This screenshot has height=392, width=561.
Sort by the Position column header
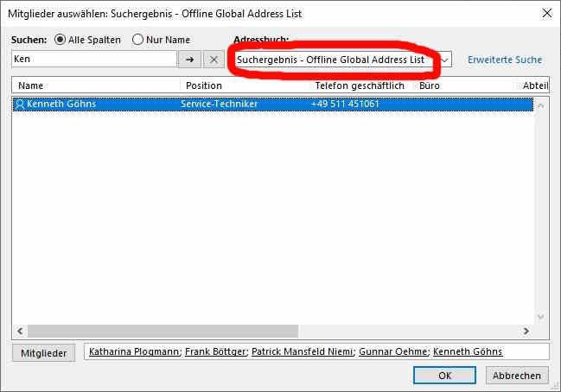tap(245, 85)
